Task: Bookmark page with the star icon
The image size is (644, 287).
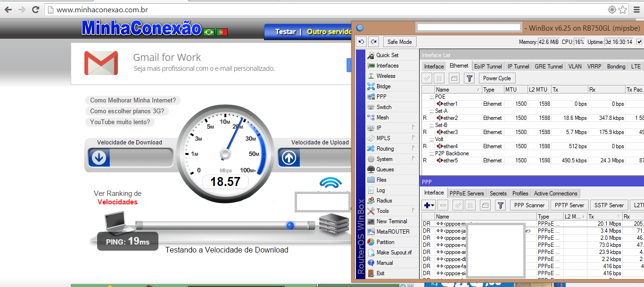Action: 623,9
